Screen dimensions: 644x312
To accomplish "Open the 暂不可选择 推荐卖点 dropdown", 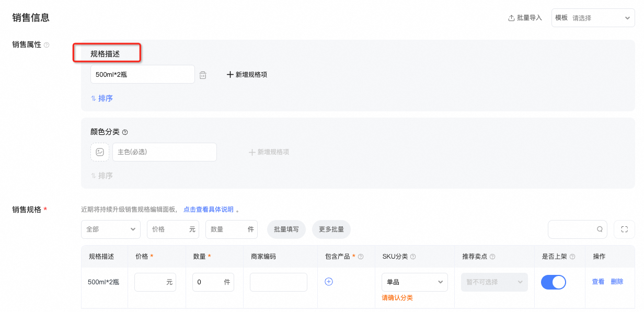I will pos(494,282).
